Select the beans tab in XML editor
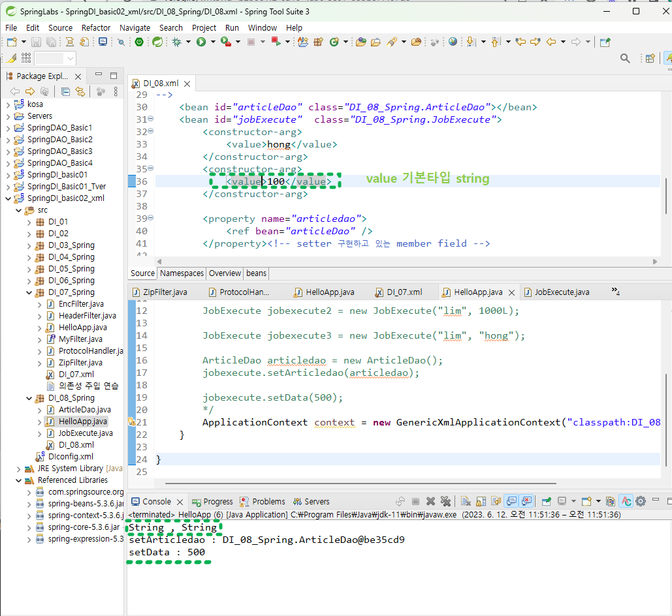The image size is (672, 616). pyautogui.click(x=256, y=273)
